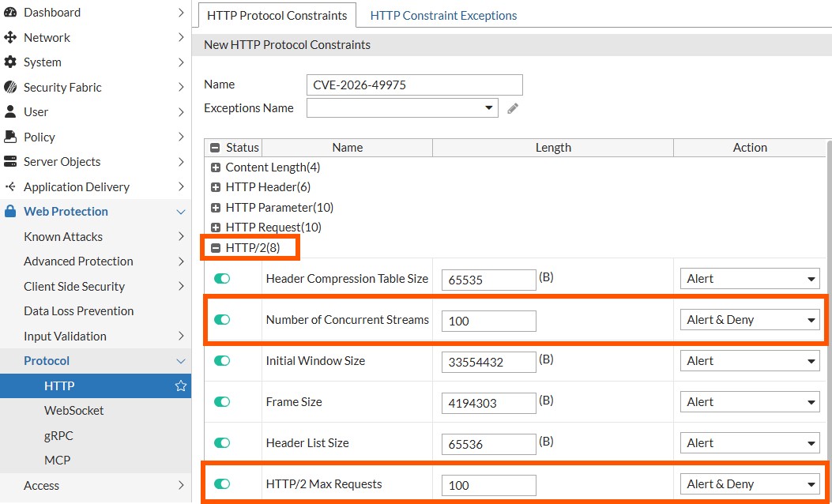Click the Application Delivery icon
Screen dimensions: 832x504
[x=10, y=186]
